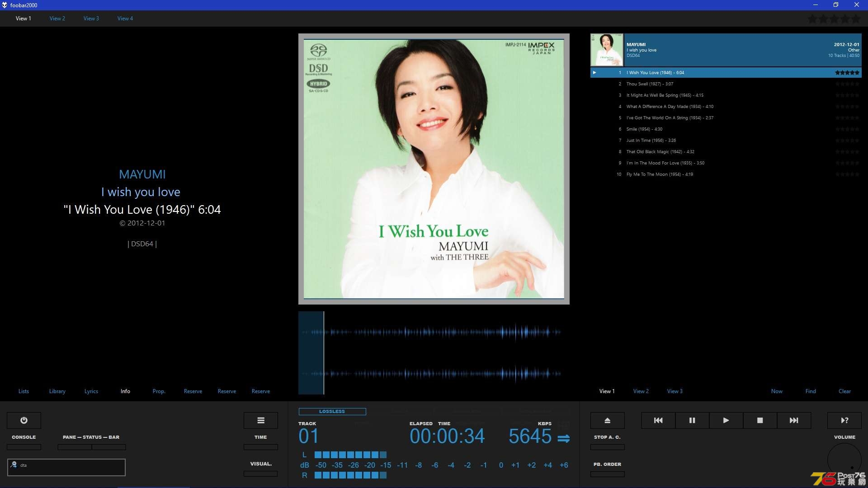Toggle Stop A. C. button
This screenshot has width=868, height=488.
tap(608, 447)
